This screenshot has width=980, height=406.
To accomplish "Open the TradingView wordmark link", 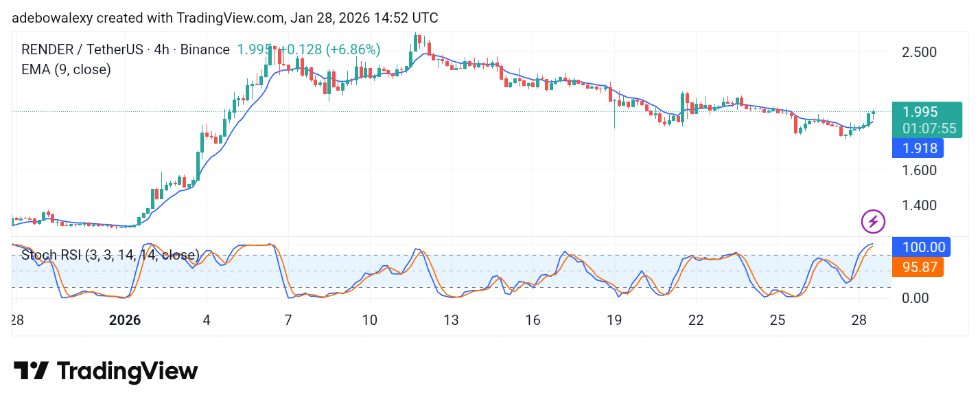I will point(127,372).
